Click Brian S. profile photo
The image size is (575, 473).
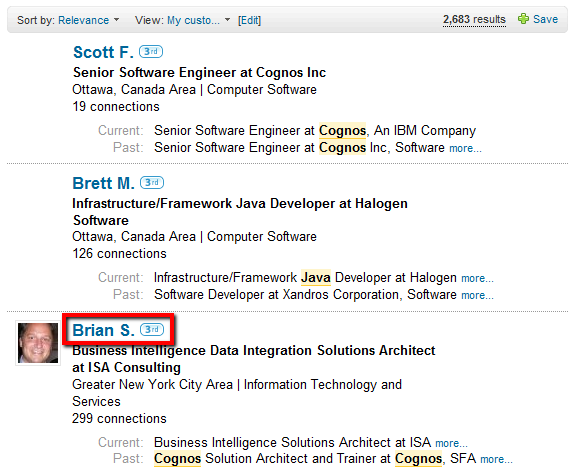(x=38, y=343)
